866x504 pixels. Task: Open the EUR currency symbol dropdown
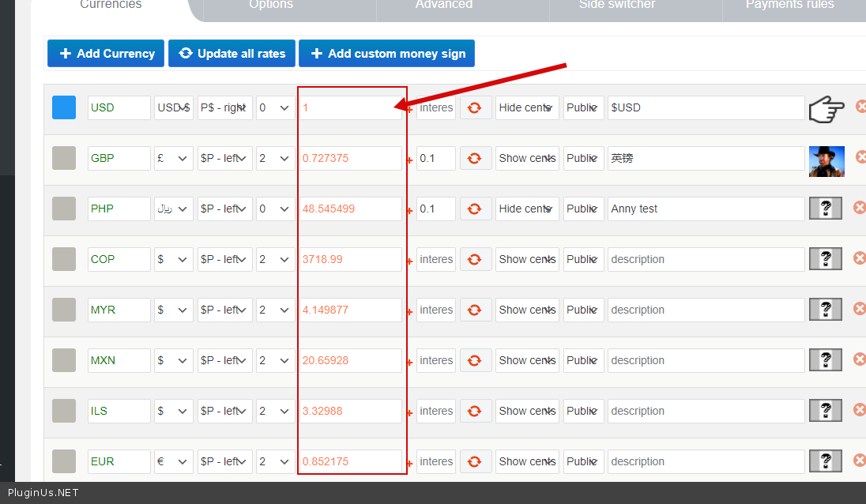pyautogui.click(x=173, y=461)
